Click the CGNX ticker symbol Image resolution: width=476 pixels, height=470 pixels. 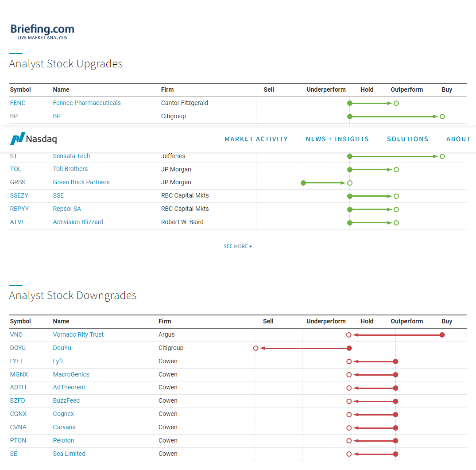click(18, 414)
